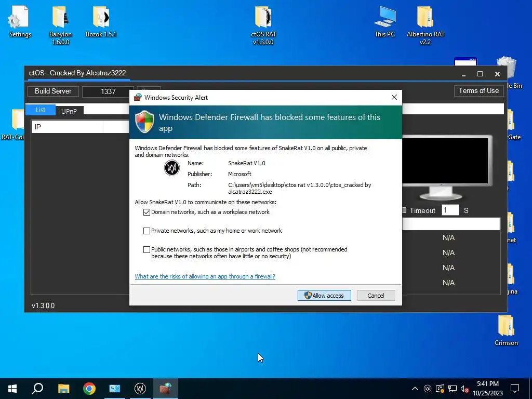Toggle the Timeout checkbox in ctOS window
The image size is (532, 399).
[404, 210]
